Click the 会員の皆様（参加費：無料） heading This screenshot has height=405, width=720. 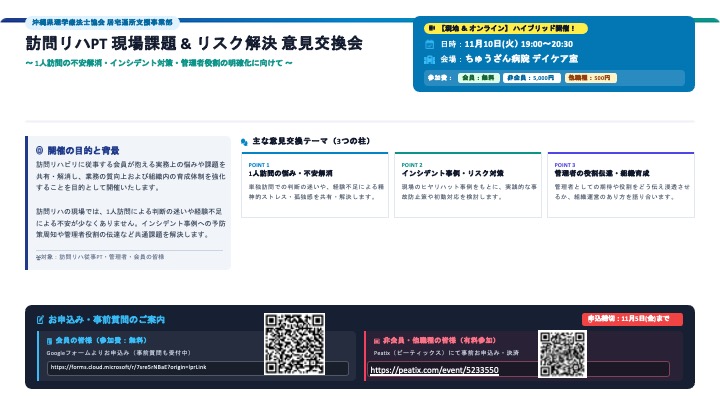point(101,341)
